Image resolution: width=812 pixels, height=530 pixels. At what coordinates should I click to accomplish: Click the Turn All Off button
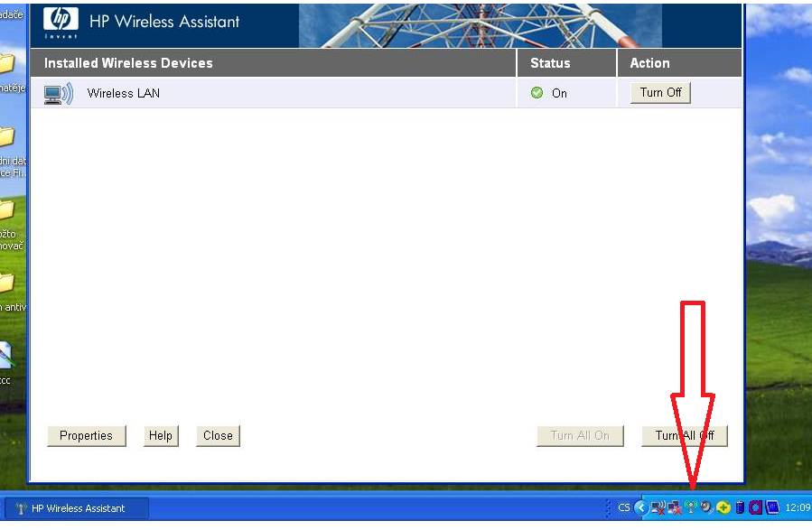(x=684, y=436)
